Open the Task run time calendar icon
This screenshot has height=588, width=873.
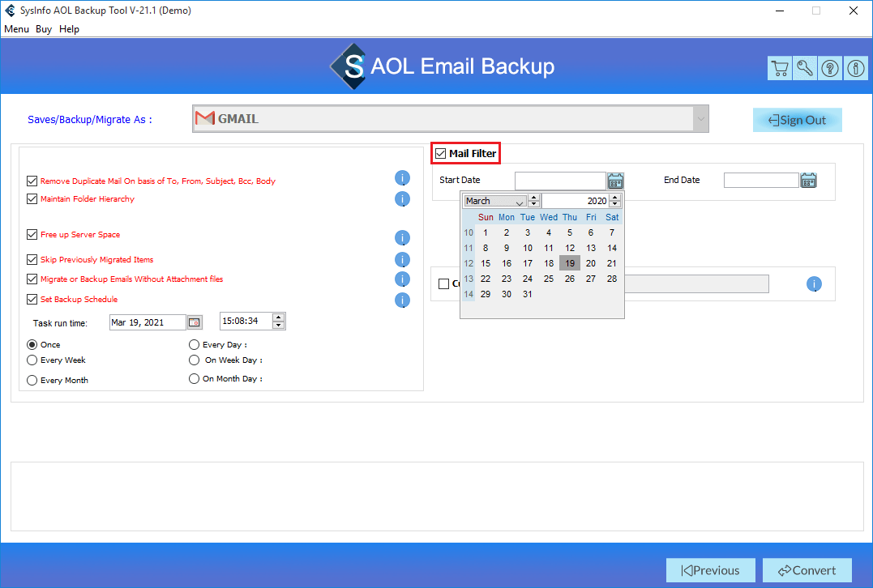[195, 322]
